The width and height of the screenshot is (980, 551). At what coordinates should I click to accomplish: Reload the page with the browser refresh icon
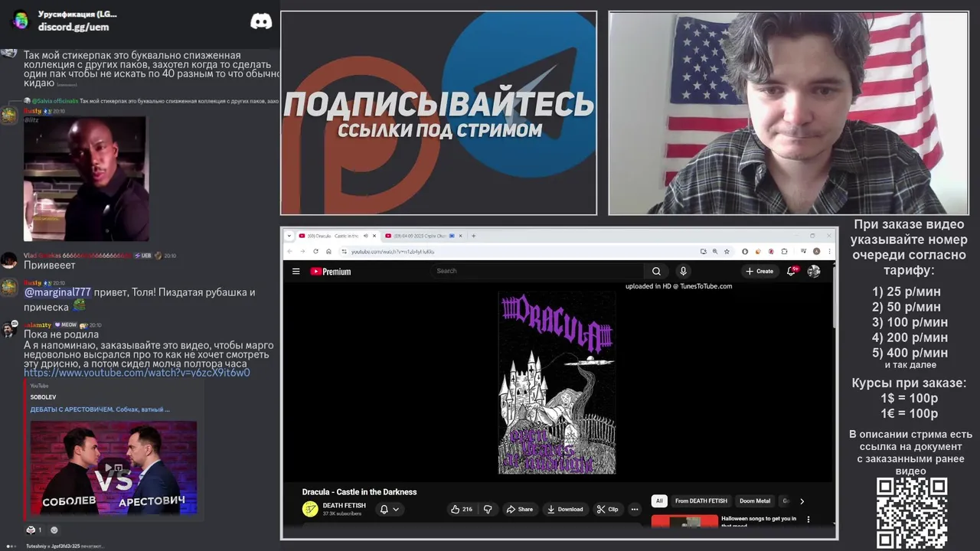coord(315,251)
